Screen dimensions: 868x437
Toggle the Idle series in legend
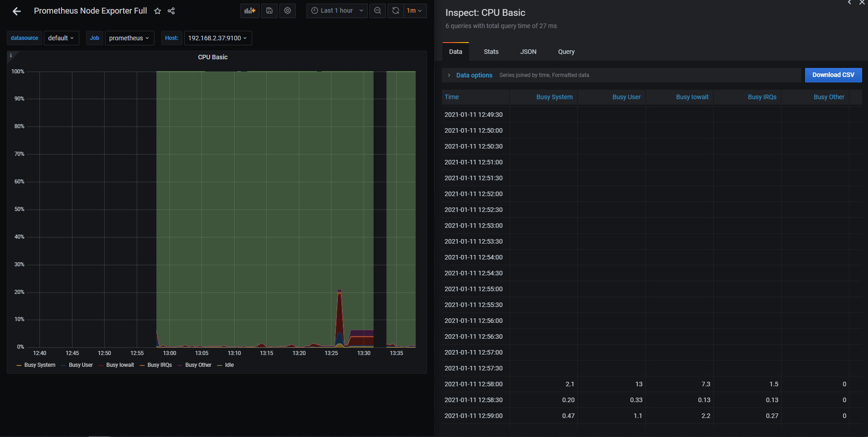pos(229,365)
